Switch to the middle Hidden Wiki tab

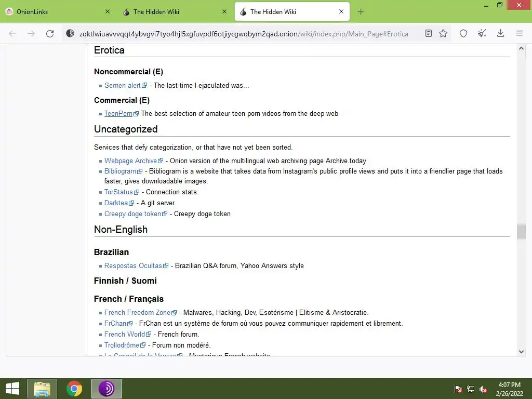[x=175, y=11]
